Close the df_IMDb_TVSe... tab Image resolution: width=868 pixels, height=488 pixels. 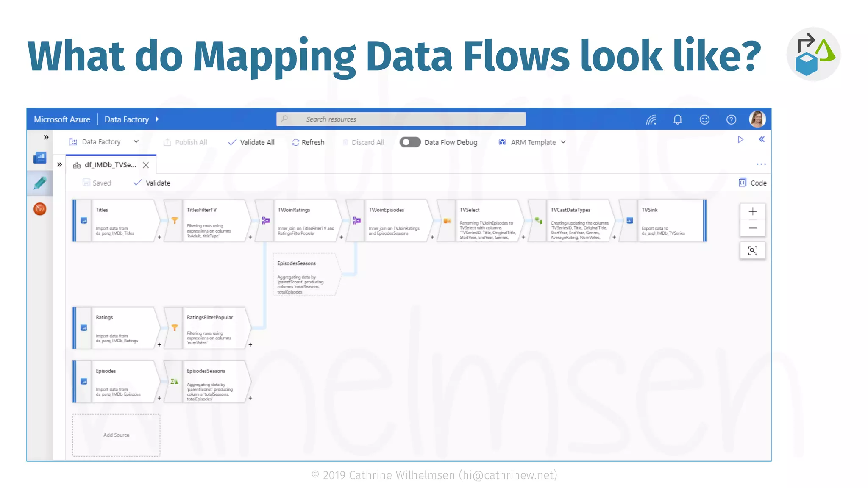[x=146, y=165]
